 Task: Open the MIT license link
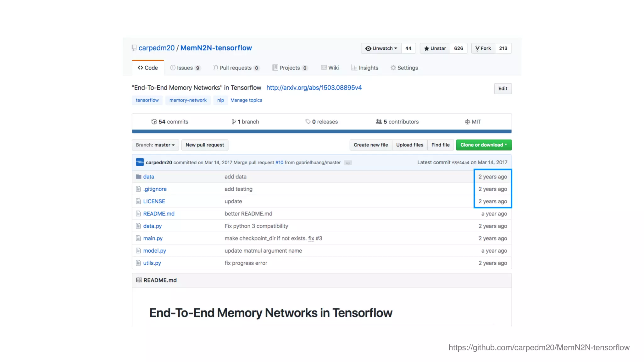[473, 122]
